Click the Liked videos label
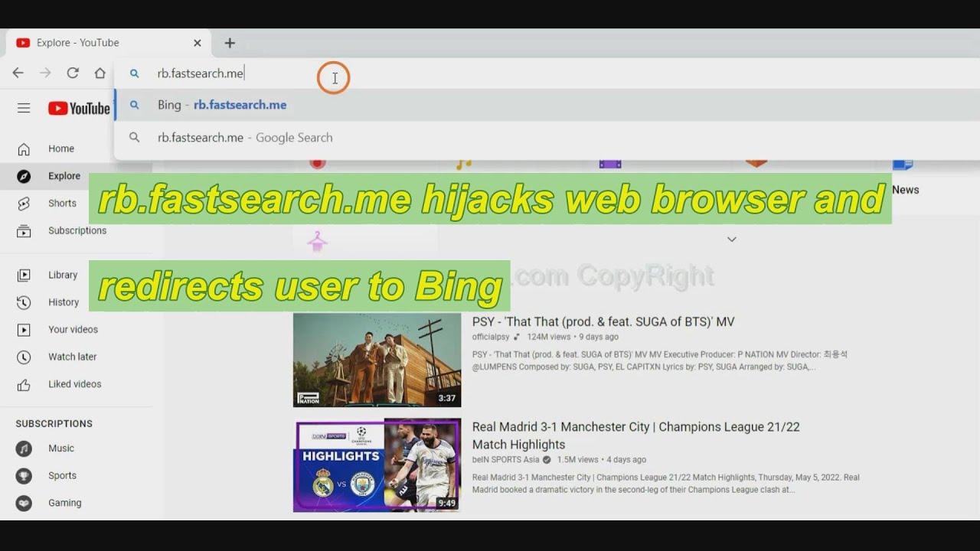The height and width of the screenshot is (551, 980). click(75, 384)
